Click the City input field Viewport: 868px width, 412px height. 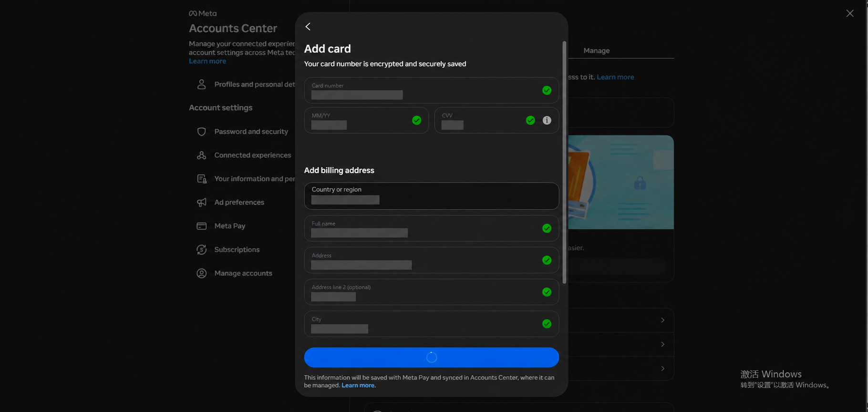(x=432, y=324)
